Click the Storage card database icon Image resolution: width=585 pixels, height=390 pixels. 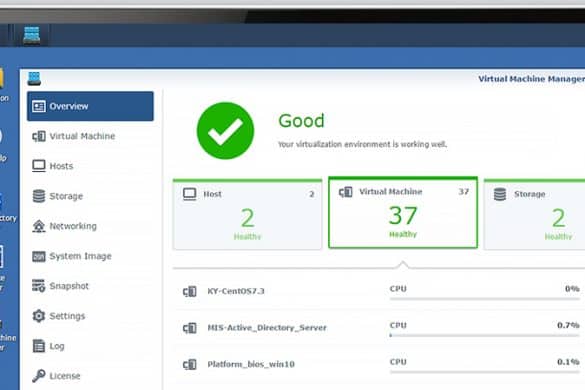(x=500, y=194)
